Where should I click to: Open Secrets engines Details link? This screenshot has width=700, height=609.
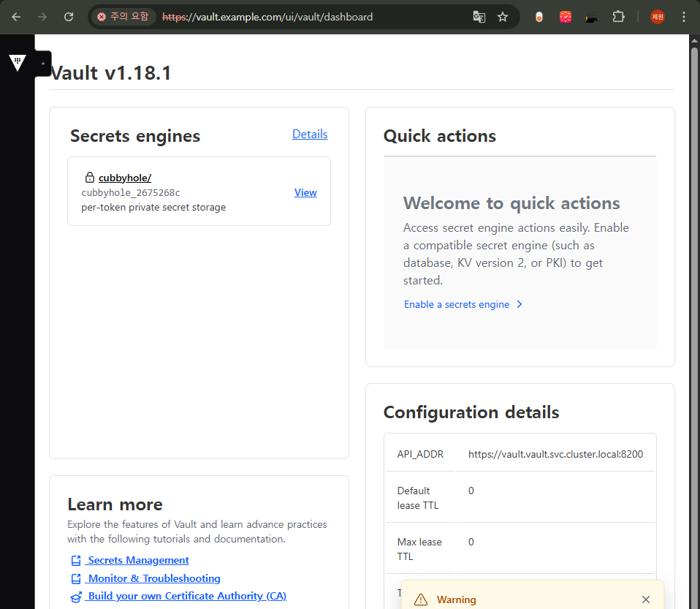310,134
